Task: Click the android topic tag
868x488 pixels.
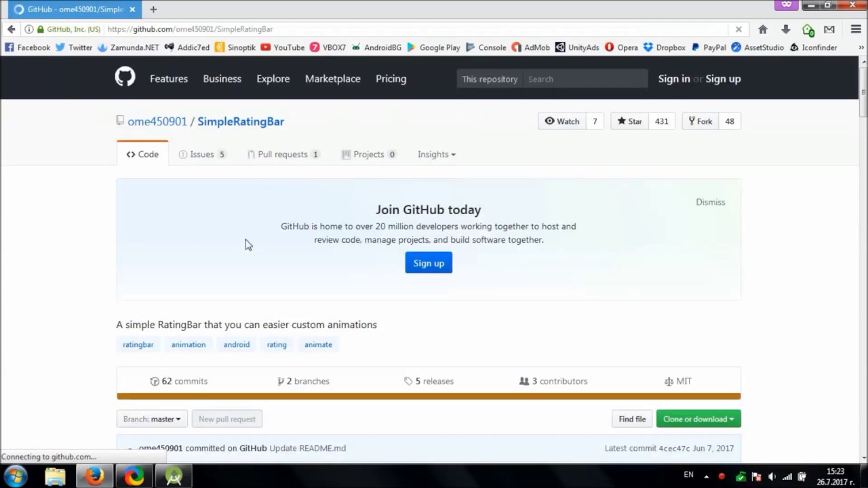Action: (237, 344)
